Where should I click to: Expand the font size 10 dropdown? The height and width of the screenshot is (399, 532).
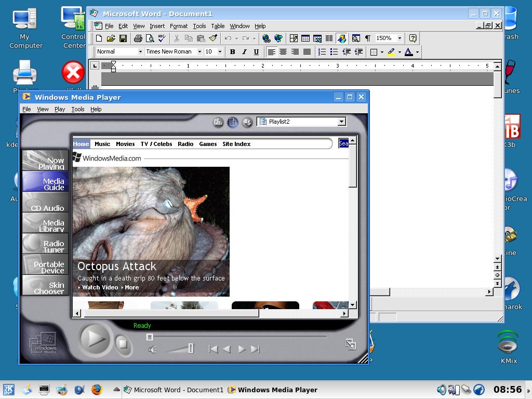[220, 51]
